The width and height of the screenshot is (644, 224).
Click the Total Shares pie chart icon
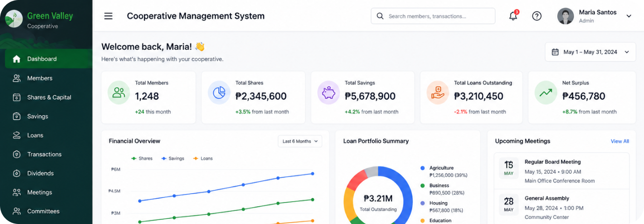click(219, 92)
